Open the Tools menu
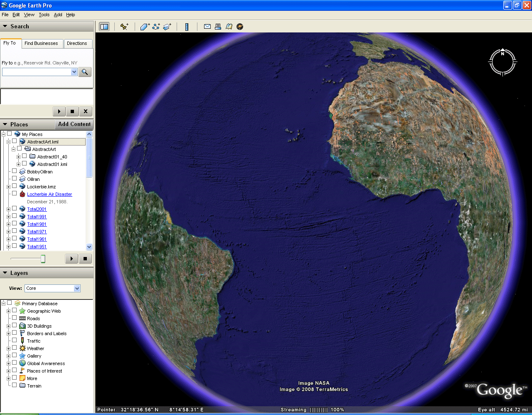 coord(44,15)
